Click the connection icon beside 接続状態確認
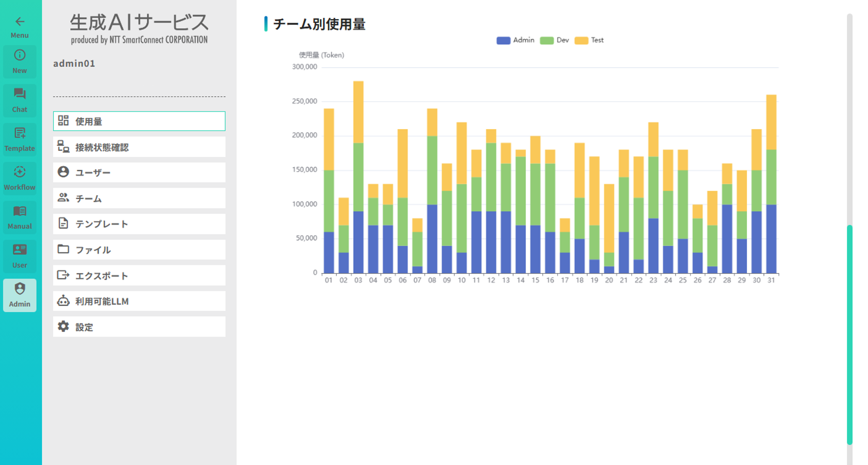 tap(63, 147)
